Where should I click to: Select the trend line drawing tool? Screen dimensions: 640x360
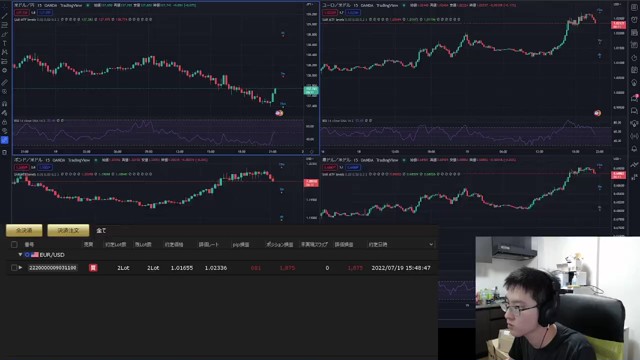4,16
